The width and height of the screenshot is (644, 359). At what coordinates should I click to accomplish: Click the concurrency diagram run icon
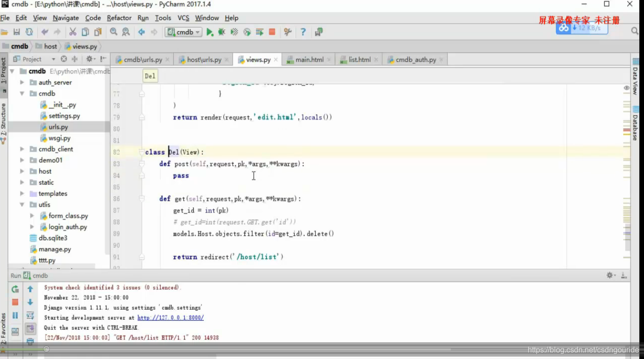point(259,32)
